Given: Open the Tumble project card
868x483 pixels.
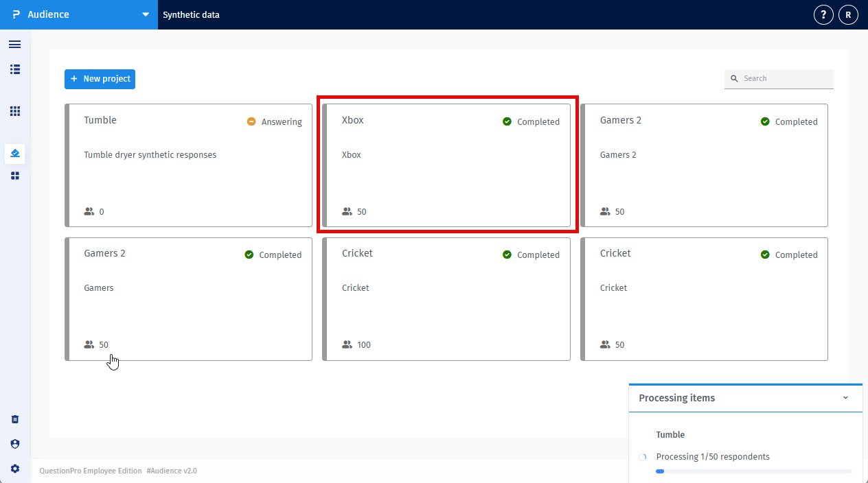Looking at the screenshot, I should coord(188,165).
